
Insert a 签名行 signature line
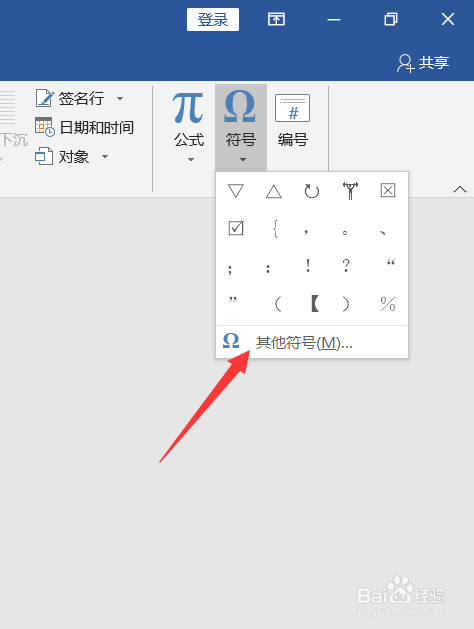(x=70, y=98)
